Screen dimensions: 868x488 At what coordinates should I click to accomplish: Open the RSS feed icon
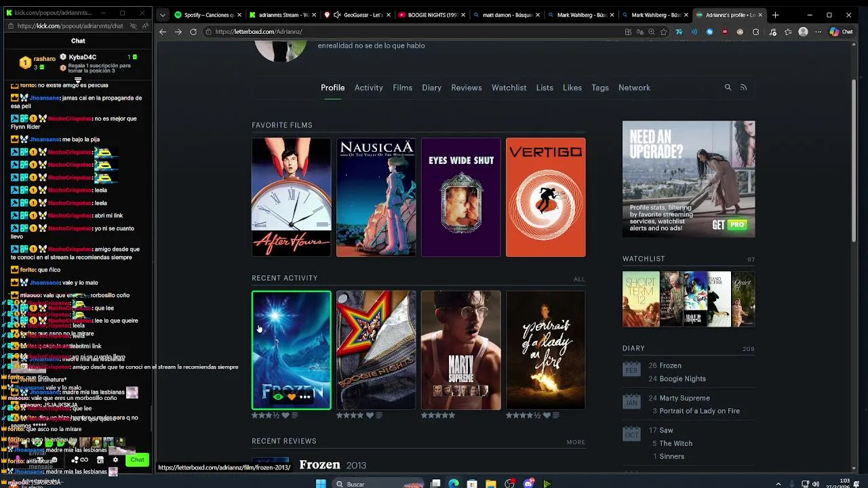(743, 87)
